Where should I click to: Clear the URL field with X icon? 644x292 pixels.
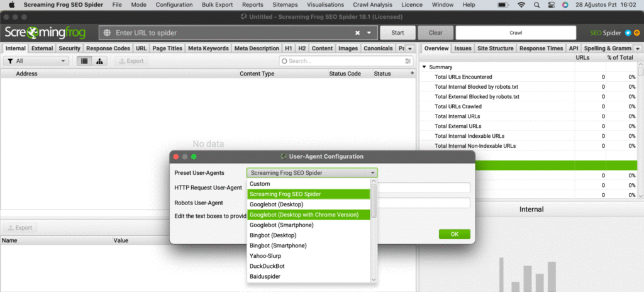[x=358, y=33]
